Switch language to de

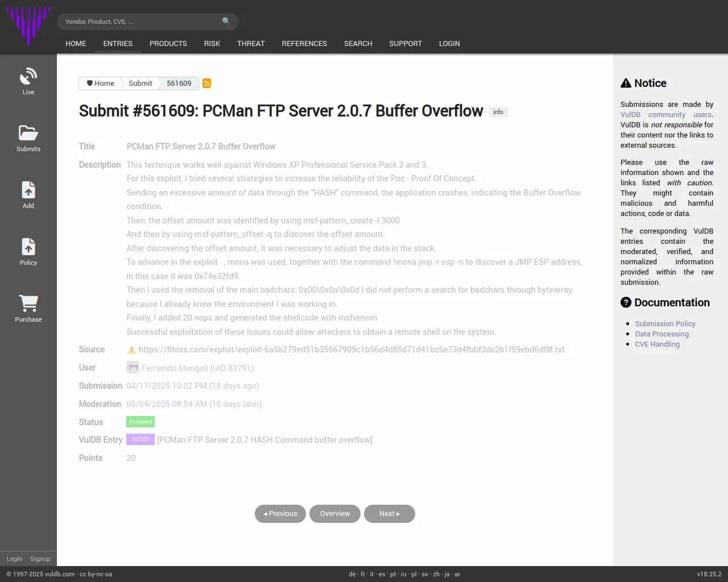(352, 574)
